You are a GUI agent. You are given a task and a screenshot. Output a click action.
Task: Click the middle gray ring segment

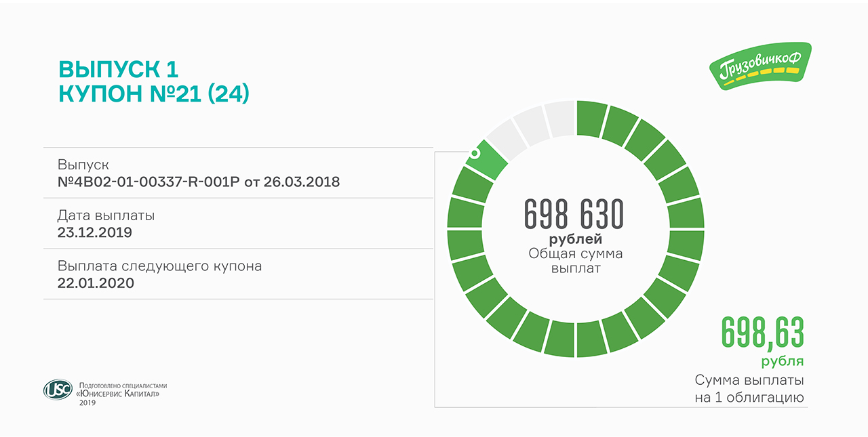[x=530, y=125]
